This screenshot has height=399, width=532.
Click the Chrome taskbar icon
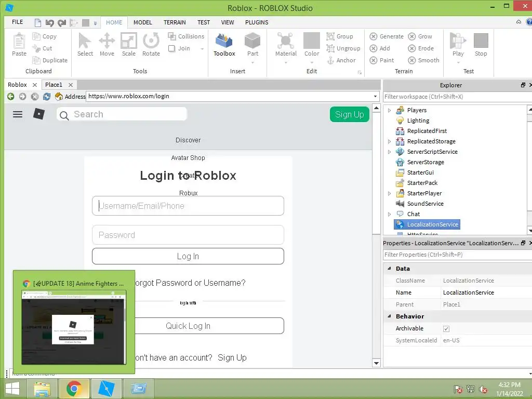click(x=74, y=389)
